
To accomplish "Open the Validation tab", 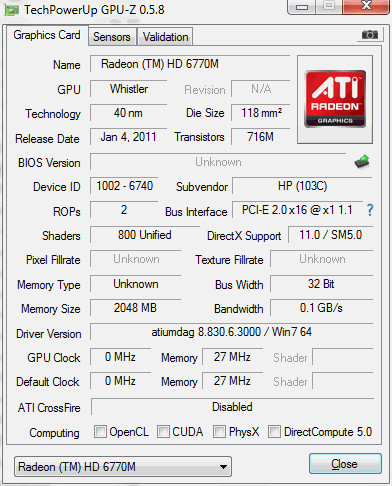I will [x=165, y=37].
